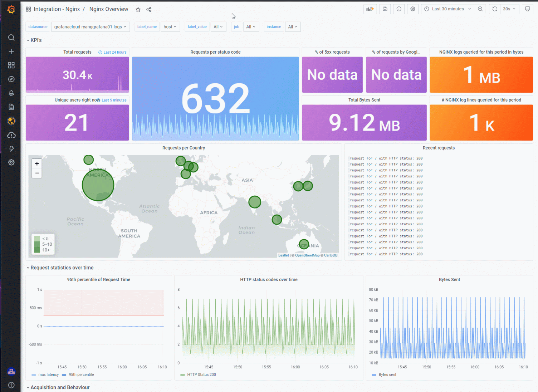
Task: Refresh the dashboard now
Action: click(x=494, y=9)
